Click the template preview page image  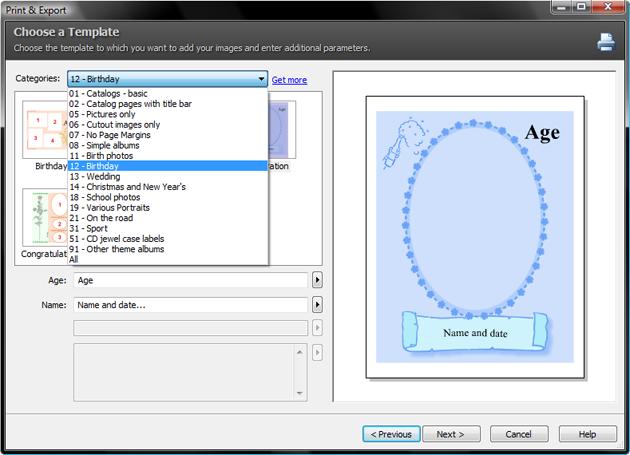475,237
